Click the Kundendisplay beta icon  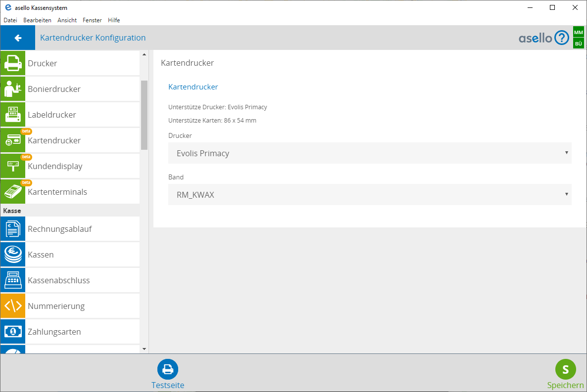click(x=12, y=166)
